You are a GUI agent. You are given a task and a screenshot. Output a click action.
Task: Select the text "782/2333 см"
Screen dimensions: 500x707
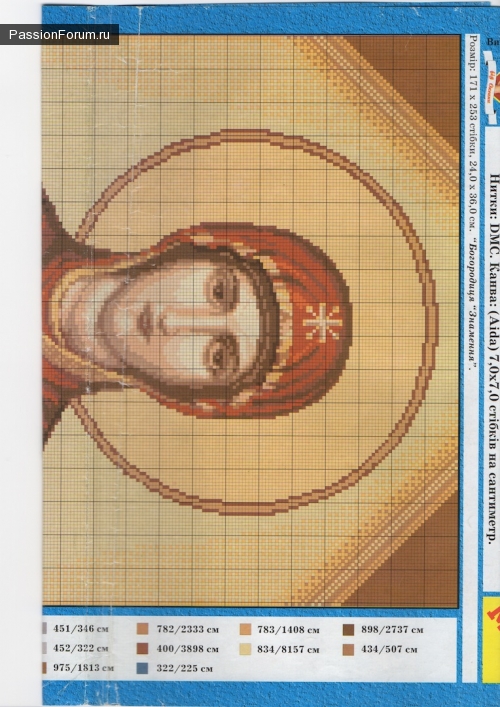coord(188,629)
